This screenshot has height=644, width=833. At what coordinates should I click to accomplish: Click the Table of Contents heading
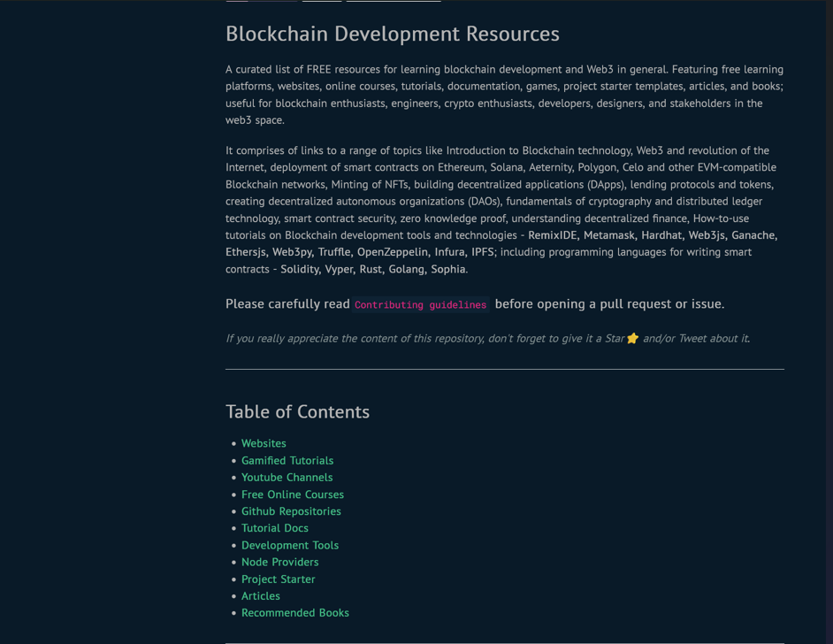[297, 412]
